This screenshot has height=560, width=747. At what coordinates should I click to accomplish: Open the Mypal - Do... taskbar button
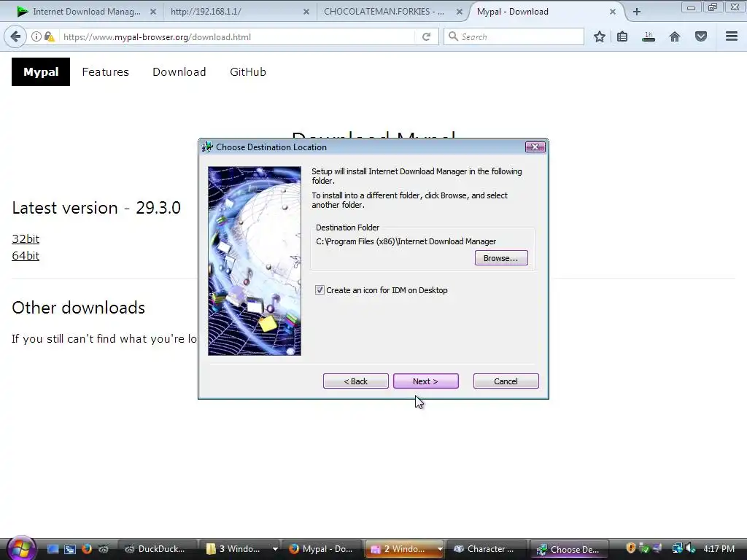click(x=322, y=549)
